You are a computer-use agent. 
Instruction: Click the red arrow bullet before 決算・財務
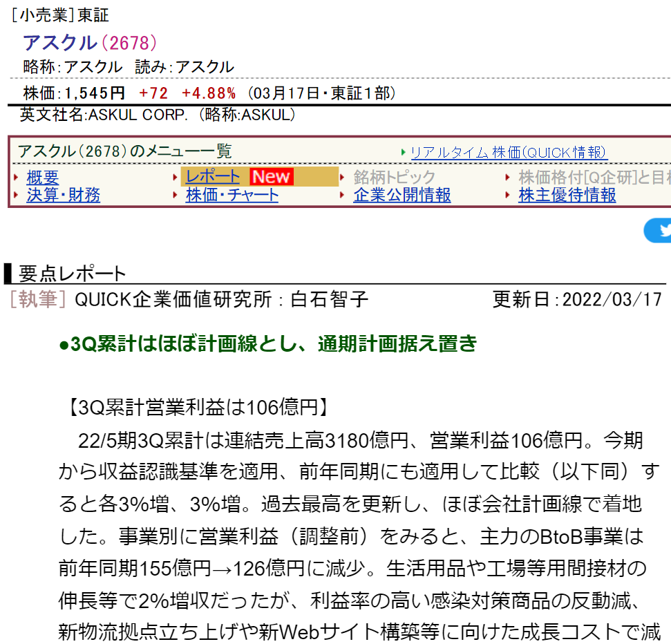17,195
